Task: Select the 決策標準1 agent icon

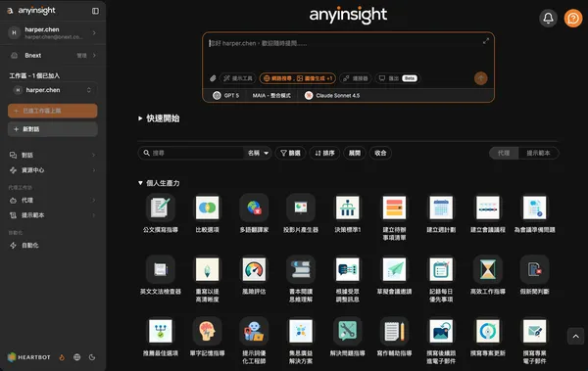Action: [x=348, y=208]
